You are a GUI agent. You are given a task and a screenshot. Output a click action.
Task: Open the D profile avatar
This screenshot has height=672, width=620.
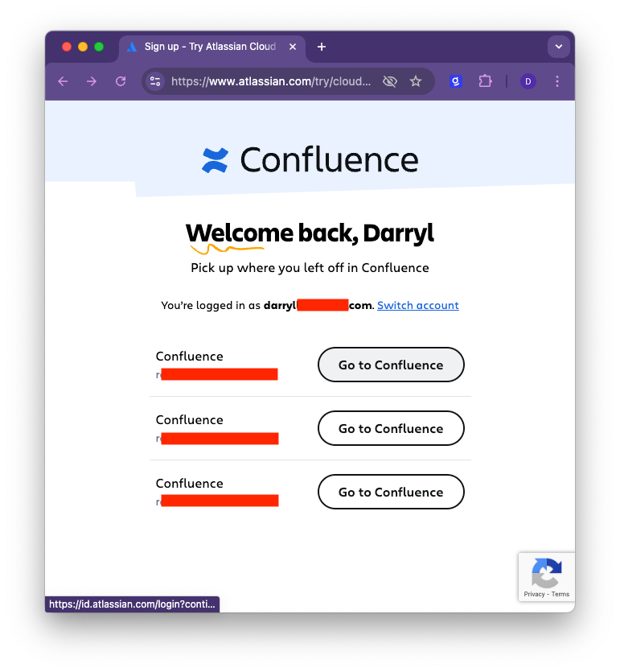528,81
